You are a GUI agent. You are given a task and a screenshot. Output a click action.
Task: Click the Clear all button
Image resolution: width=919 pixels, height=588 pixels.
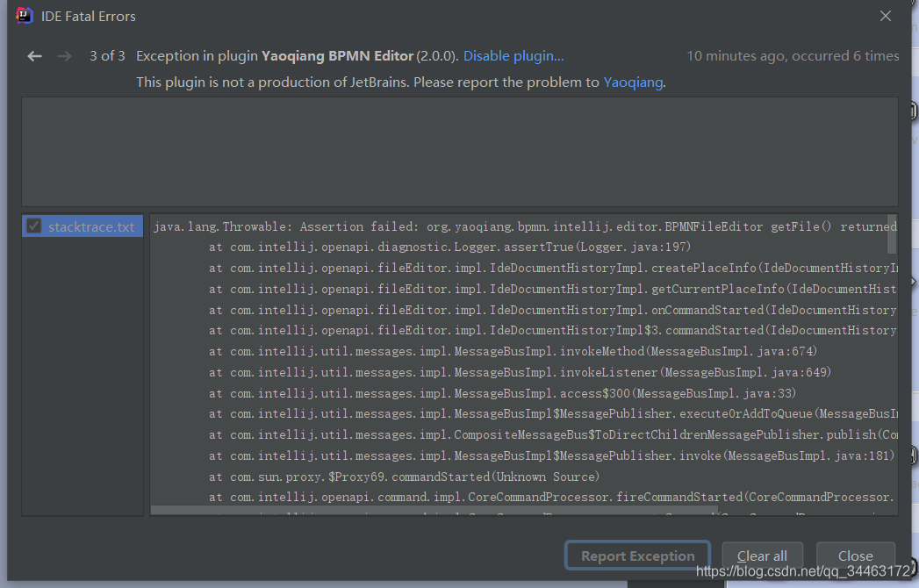pos(762,556)
